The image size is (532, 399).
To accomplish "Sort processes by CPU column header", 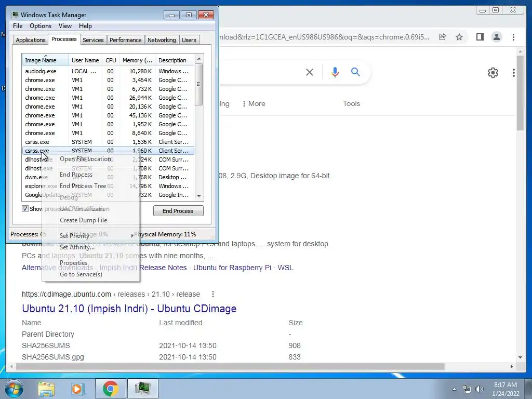I will (111, 60).
